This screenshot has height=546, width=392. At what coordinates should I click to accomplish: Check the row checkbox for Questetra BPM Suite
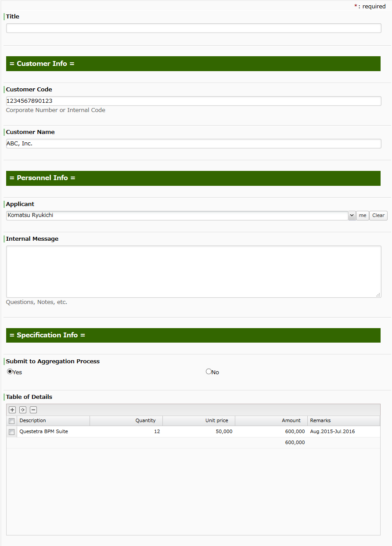(11, 431)
